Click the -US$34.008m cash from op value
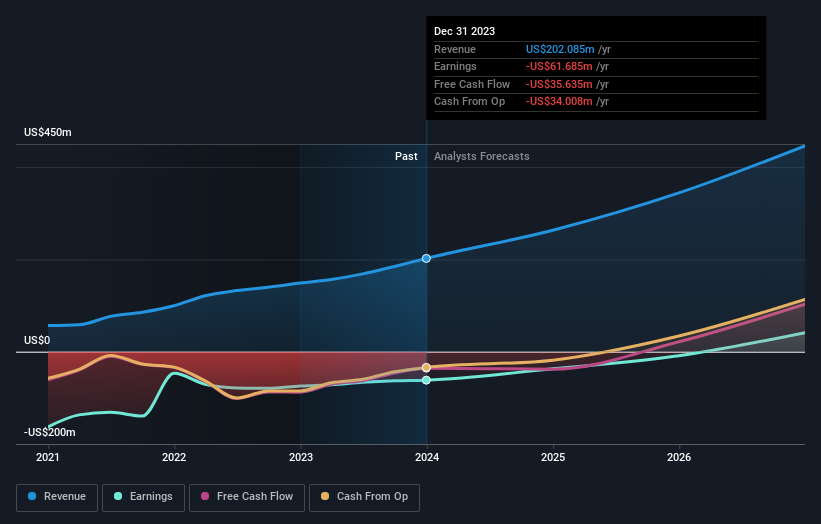The image size is (821, 524). 559,102
